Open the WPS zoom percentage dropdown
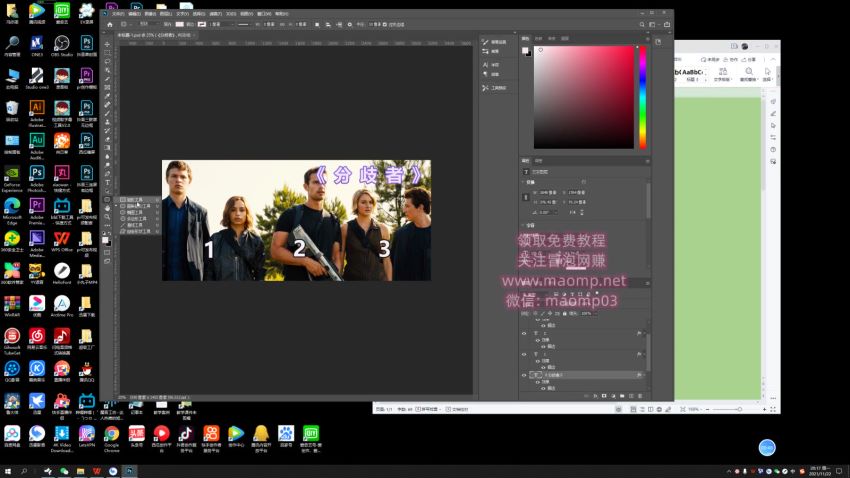 [x=693, y=409]
